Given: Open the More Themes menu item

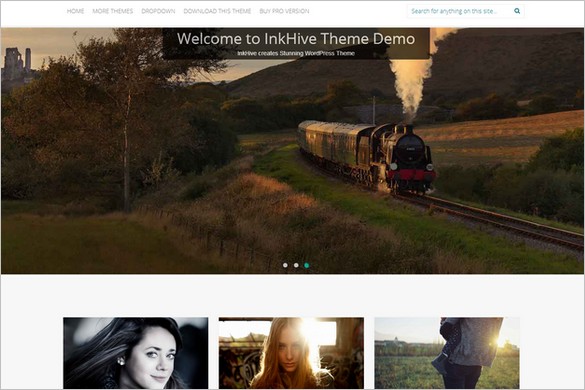Looking at the screenshot, I should click(x=113, y=11).
